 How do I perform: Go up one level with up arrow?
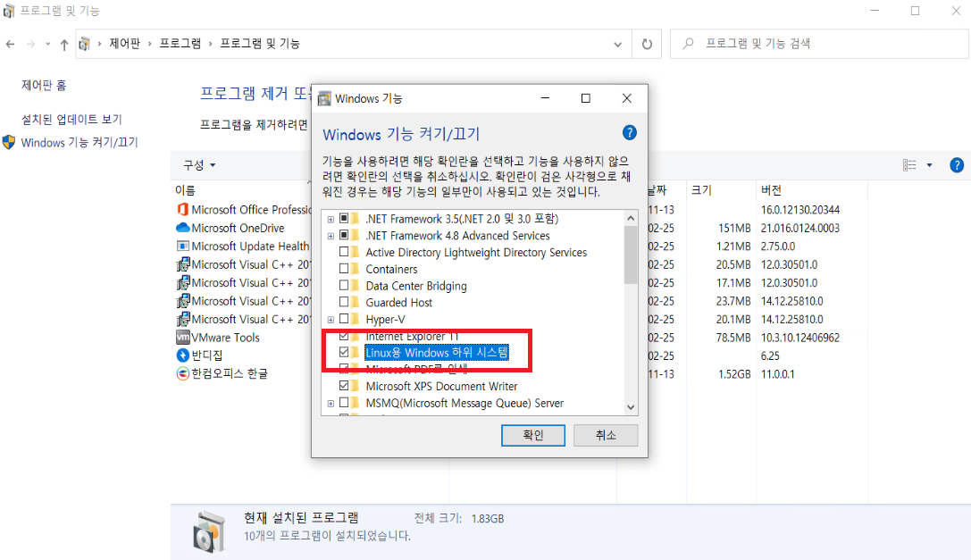point(63,44)
